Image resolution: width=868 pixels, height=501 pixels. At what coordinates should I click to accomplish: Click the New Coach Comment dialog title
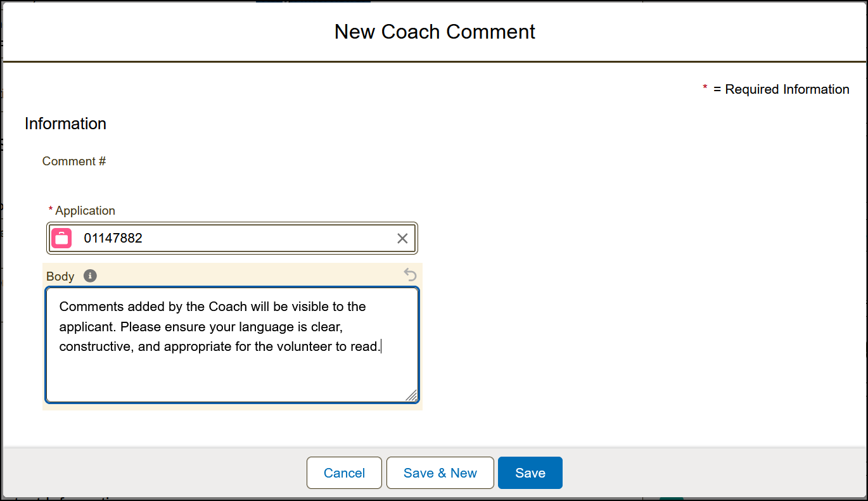(435, 31)
